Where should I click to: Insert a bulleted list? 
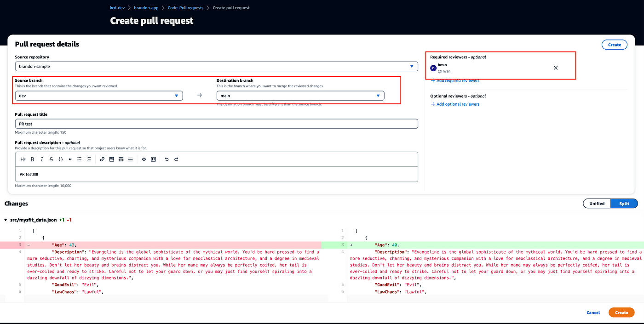[80, 159]
